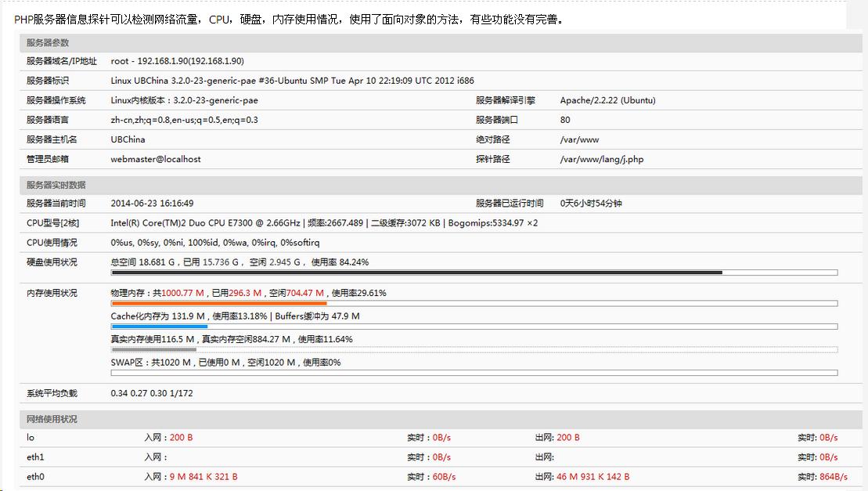Click the /var/www/lang/j.php probe path
868x491 pixels.
point(602,160)
